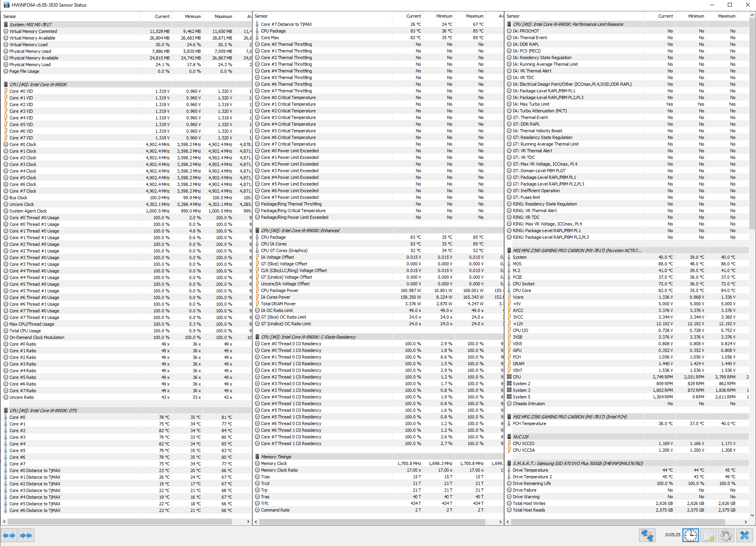This screenshot has height=546, width=756.
Task: Select the CPU Package Power row
Action: click(279, 290)
